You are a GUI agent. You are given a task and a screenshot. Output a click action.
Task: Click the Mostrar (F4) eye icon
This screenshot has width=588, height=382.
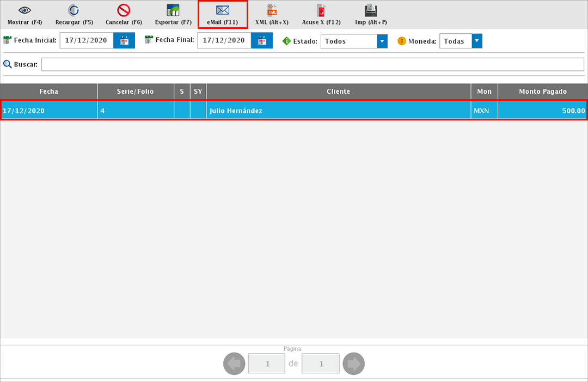(x=24, y=11)
